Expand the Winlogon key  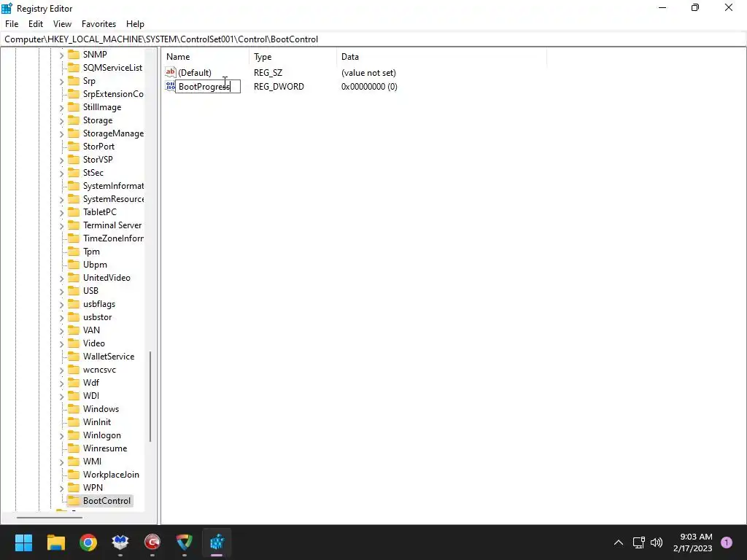coord(61,436)
